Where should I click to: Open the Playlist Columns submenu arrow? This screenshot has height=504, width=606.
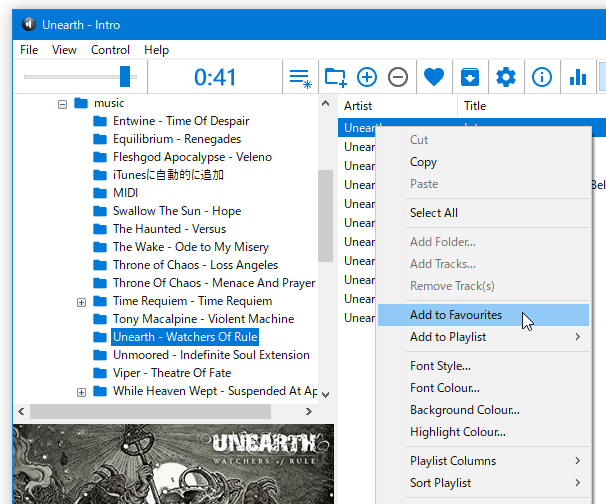pyautogui.click(x=577, y=460)
